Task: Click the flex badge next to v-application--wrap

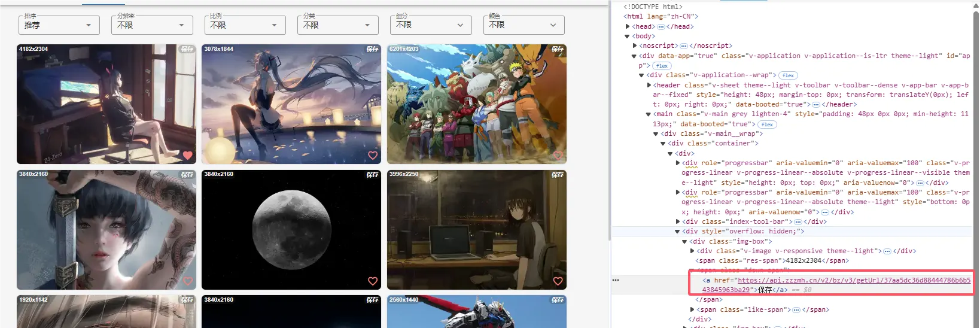Action: (x=788, y=75)
